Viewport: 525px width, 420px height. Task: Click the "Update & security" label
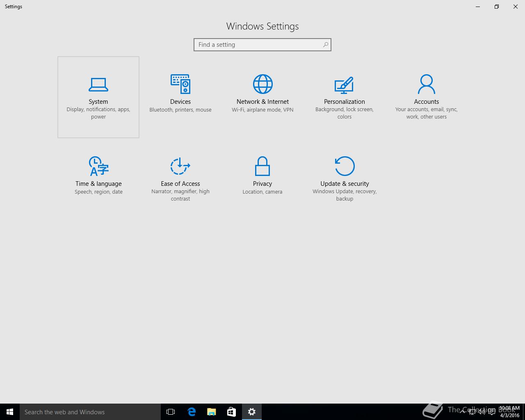(345, 184)
